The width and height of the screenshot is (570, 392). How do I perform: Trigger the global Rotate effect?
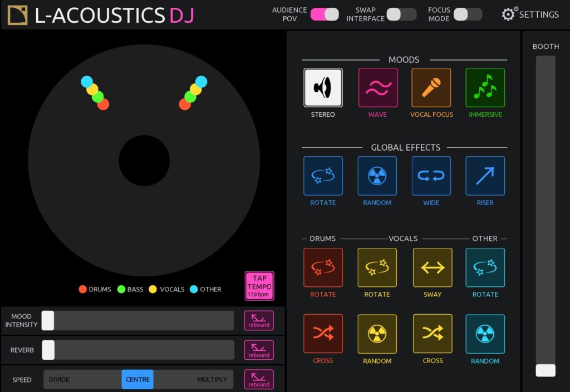(x=323, y=176)
